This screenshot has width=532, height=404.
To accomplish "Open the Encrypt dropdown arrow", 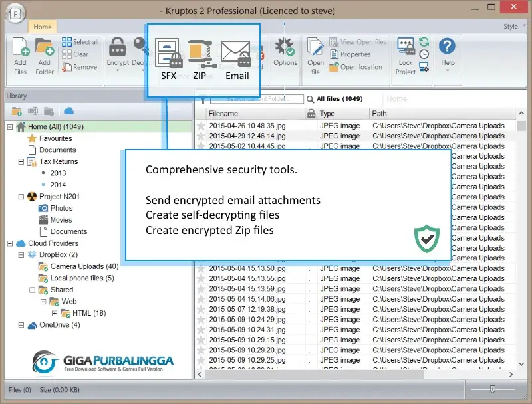I will pyautogui.click(x=118, y=70).
